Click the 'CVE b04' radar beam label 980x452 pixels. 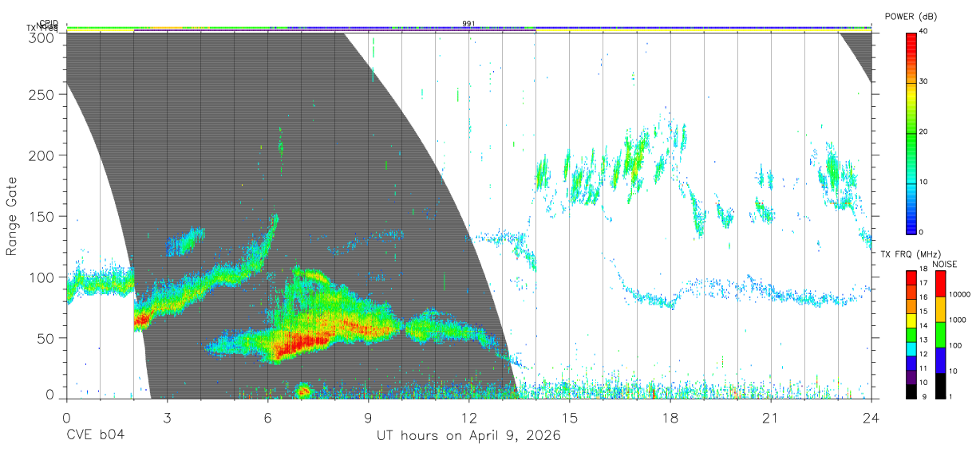(x=94, y=436)
